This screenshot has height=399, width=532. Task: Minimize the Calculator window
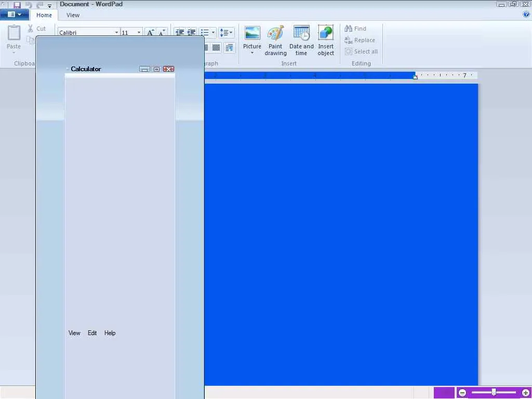point(144,69)
